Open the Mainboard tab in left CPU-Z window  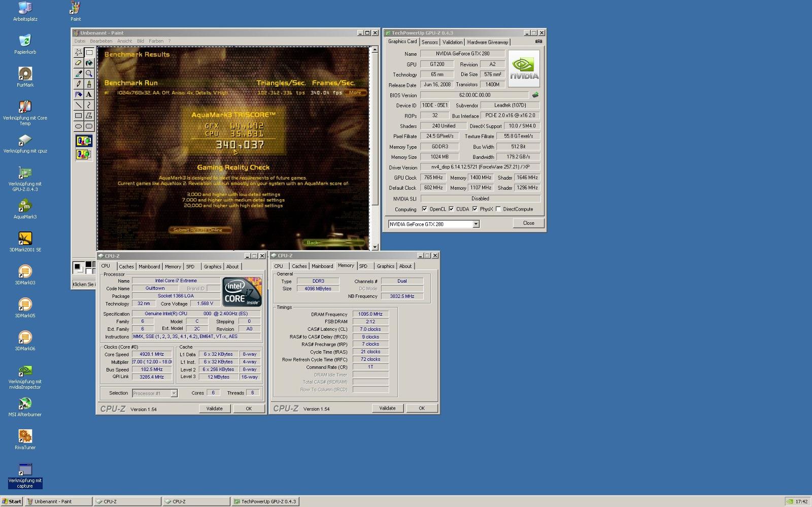(x=149, y=266)
